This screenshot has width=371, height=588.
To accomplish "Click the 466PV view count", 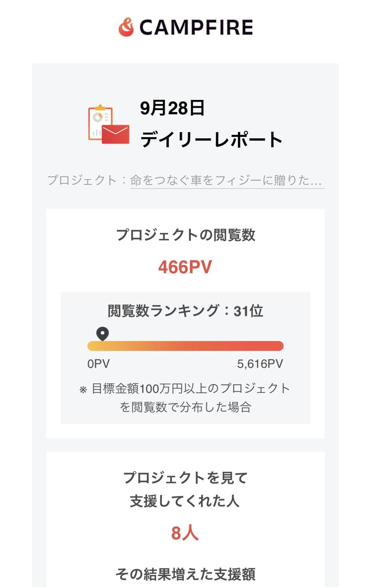I will [185, 267].
